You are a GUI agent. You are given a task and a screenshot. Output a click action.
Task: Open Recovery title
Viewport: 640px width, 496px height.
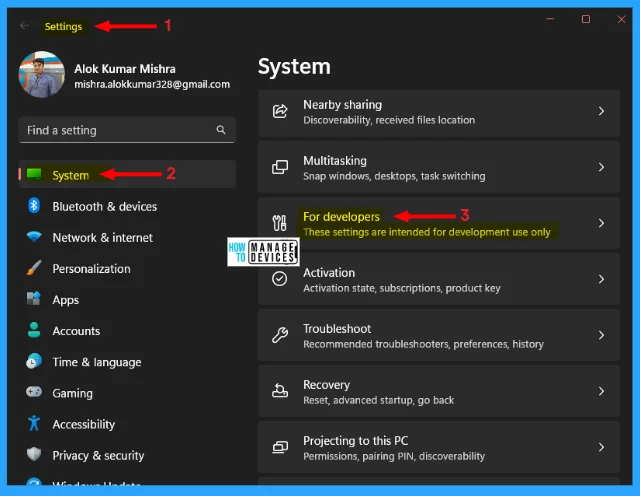point(327,385)
